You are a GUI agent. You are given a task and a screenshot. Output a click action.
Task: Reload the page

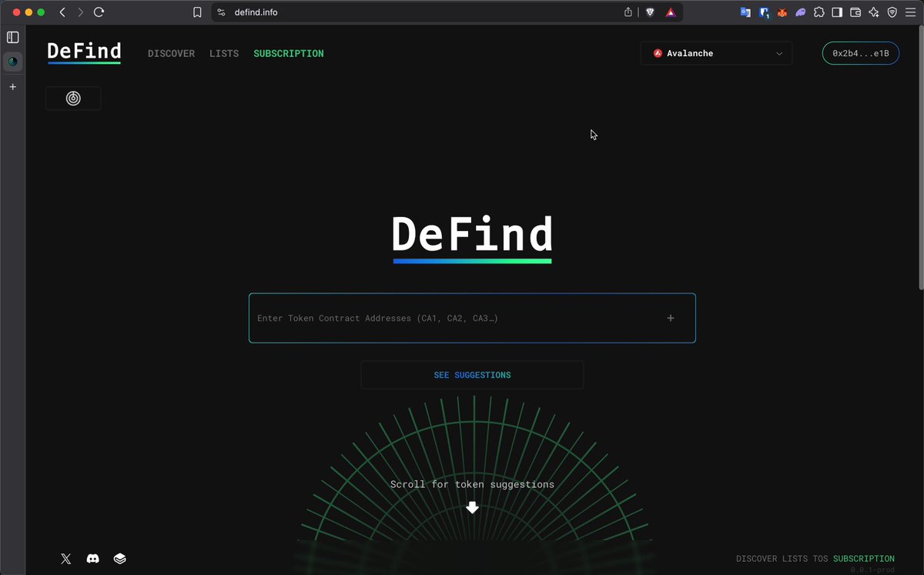pos(99,12)
